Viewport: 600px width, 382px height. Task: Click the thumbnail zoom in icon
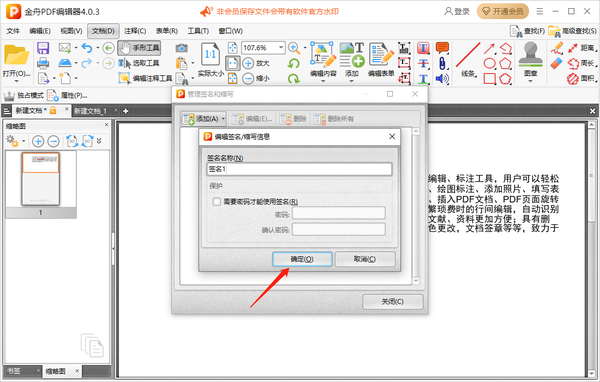pos(38,141)
